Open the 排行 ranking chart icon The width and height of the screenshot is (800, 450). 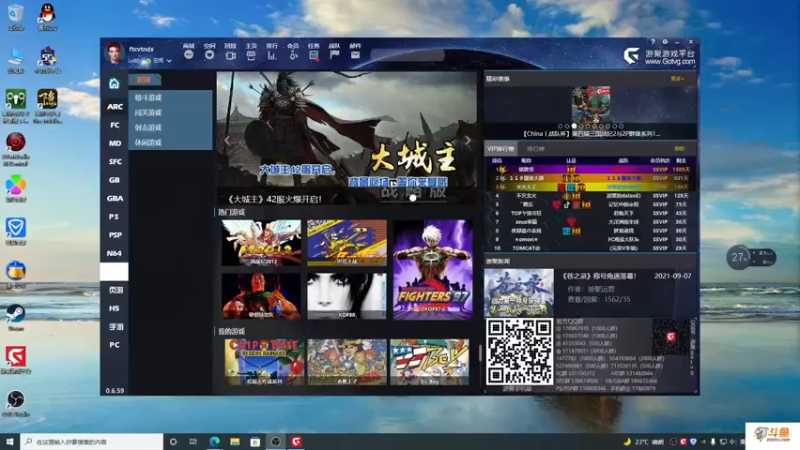tap(272, 55)
